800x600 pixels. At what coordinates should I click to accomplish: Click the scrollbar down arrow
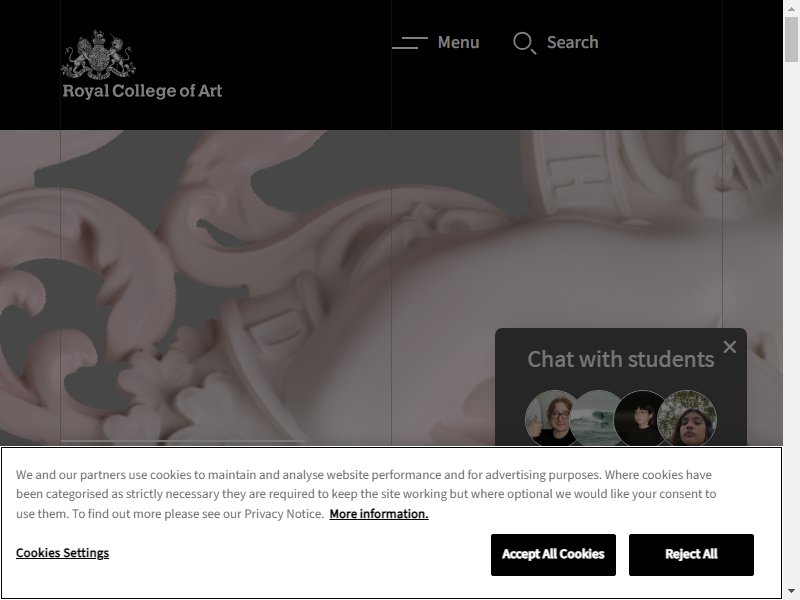pyautogui.click(x=791, y=592)
